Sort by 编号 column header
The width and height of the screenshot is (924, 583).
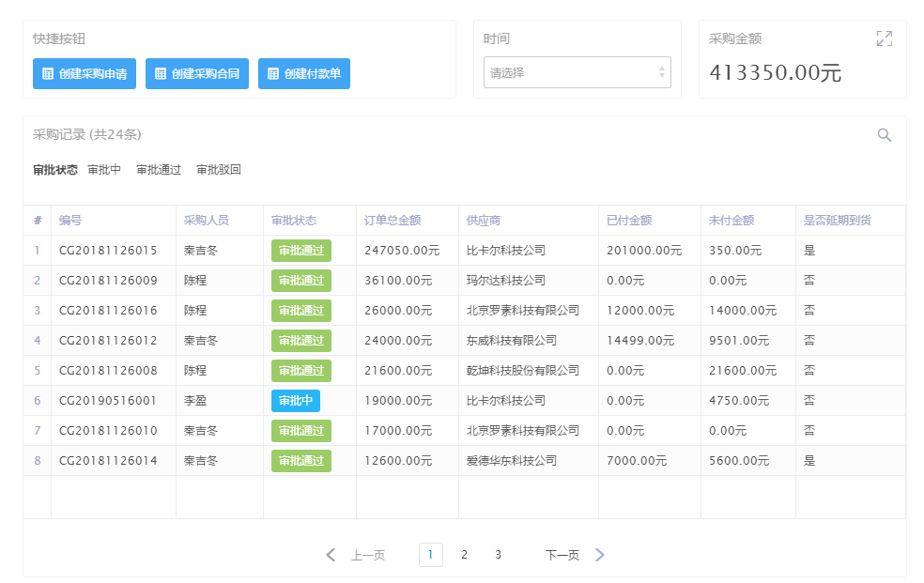tap(70, 221)
